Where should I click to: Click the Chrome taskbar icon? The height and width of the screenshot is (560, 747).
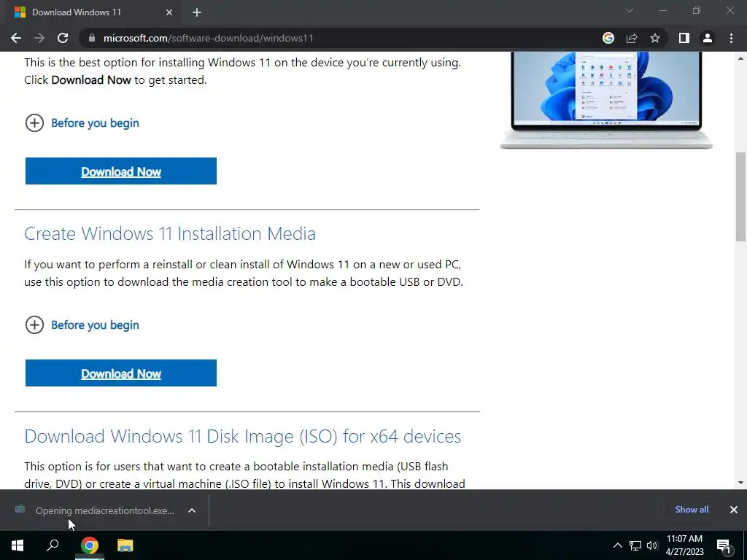click(89, 545)
